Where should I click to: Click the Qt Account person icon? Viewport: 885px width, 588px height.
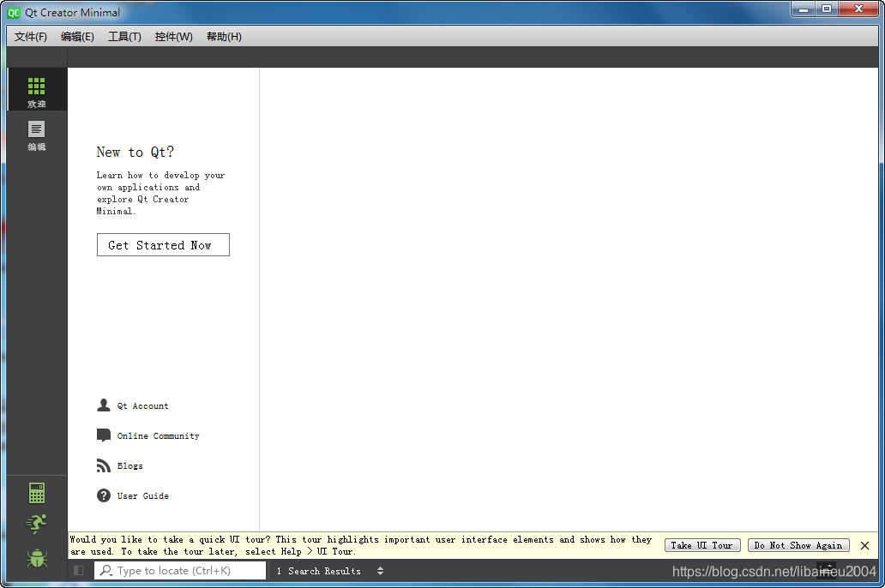click(x=103, y=405)
